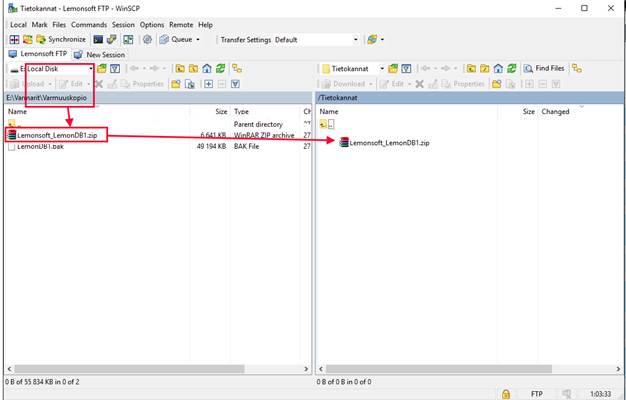This screenshot has width=626, height=400.
Task: Click the local panel directory tree icon
Action: [237, 69]
